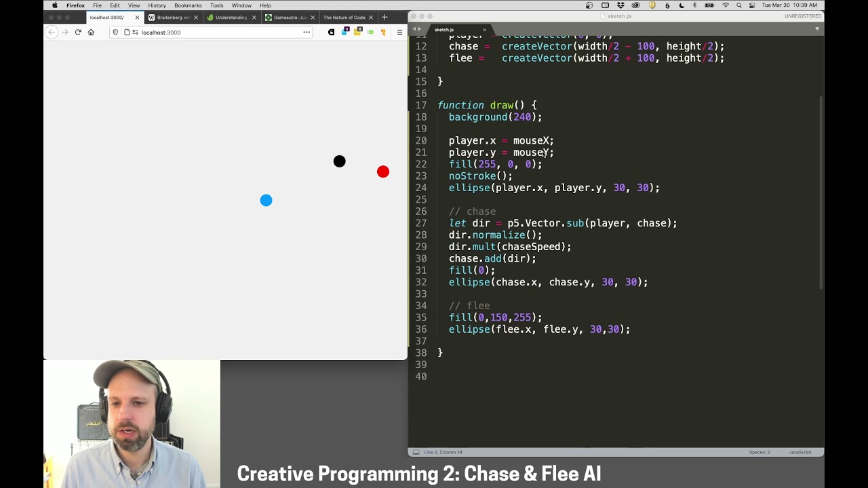Open the Wi-Fi menu bar icon
Viewport: 868px width, 488px height.
(726, 5)
